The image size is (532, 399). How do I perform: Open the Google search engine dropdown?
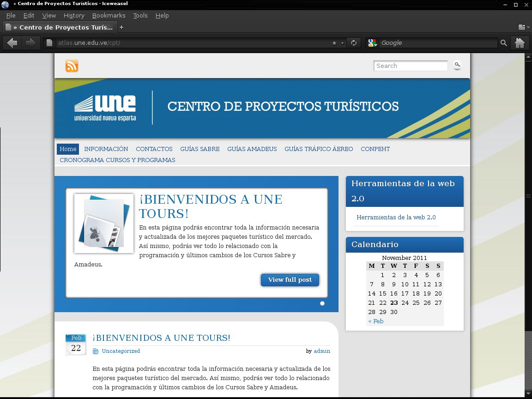[373, 43]
